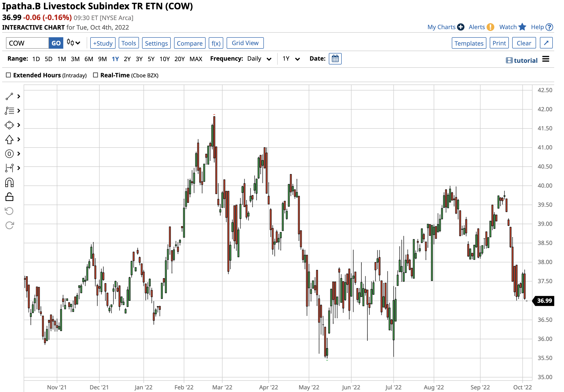Open the date calendar picker icon
Viewport: 564px width, 392px height.
(335, 59)
